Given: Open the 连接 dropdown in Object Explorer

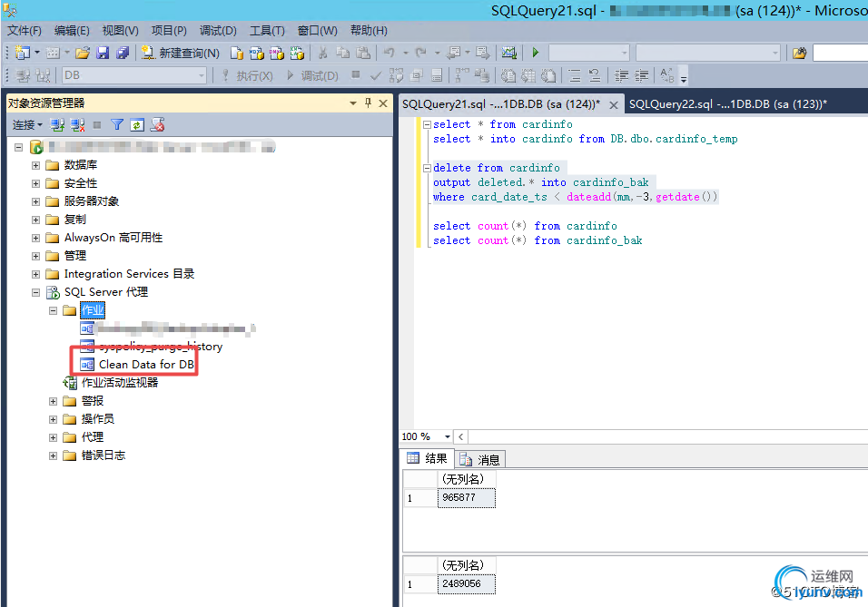Looking at the screenshot, I should [27, 125].
